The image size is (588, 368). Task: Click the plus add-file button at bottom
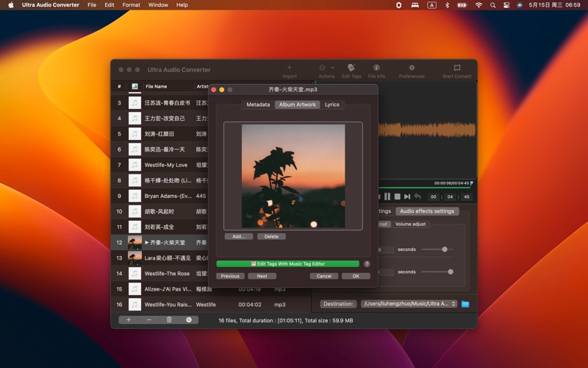click(x=128, y=320)
